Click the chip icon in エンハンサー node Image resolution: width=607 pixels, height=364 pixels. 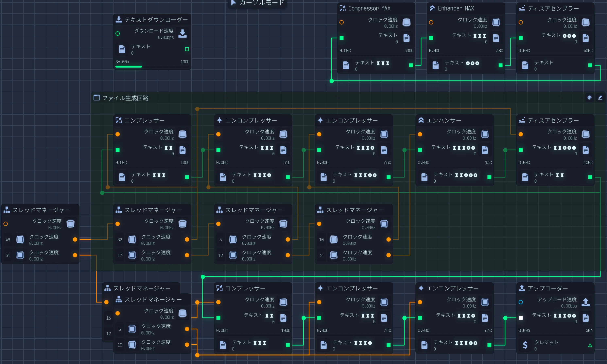click(485, 134)
